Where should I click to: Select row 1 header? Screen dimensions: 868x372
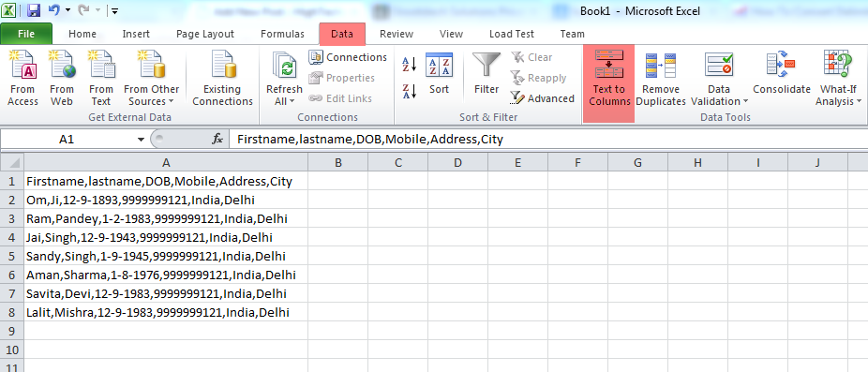pyautogui.click(x=12, y=181)
